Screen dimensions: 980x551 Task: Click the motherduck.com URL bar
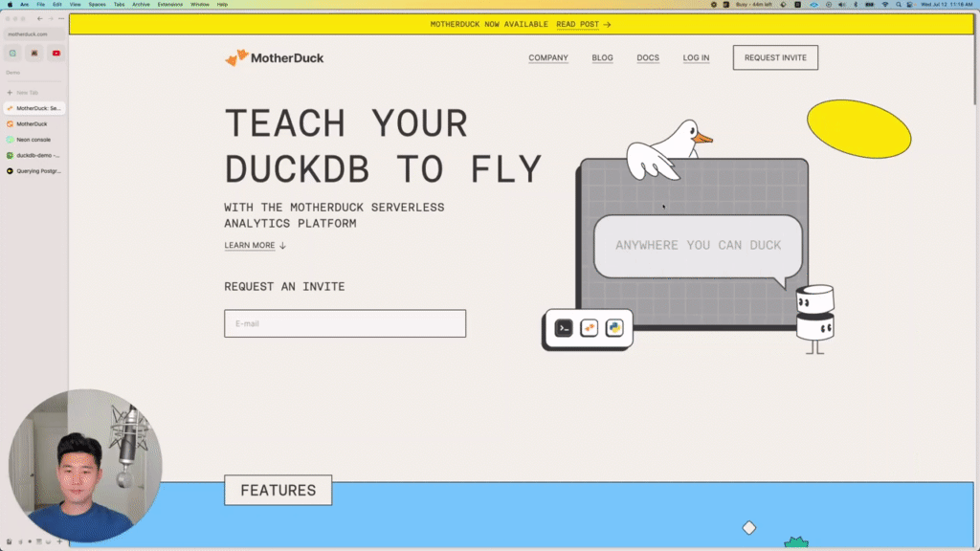(x=34, y=34)
